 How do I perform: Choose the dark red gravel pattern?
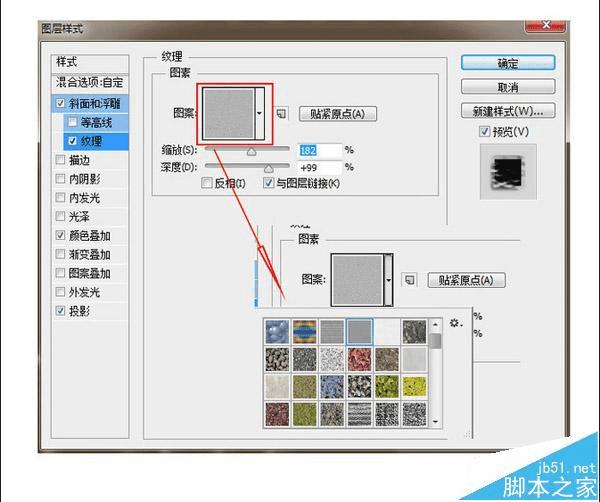pos(277,414)
